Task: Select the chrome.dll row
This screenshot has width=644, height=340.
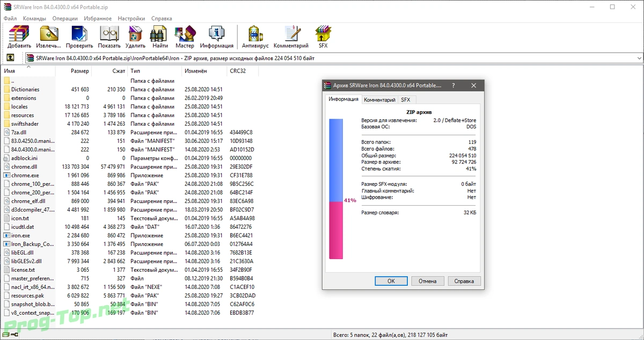Action: [x=129, y=167]
